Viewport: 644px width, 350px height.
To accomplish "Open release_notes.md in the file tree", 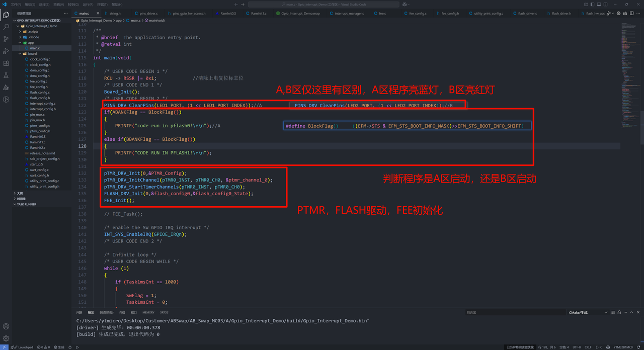I will [42, 153].
